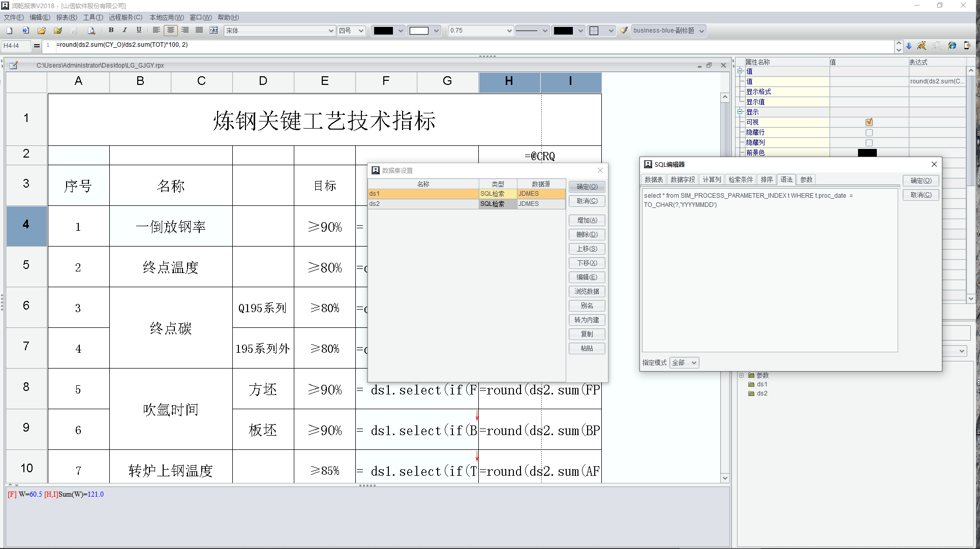Switch to the 检索条件 tab

pos(741,179)
